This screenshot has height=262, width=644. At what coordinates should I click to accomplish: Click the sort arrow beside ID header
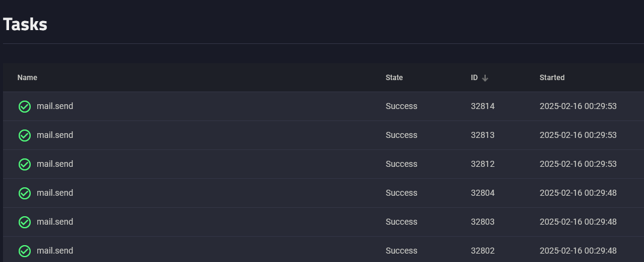click(x=485, y=78)
